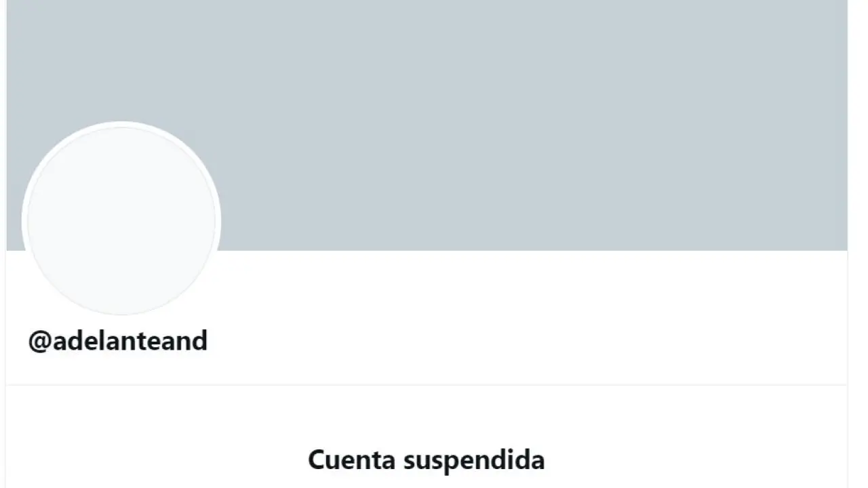Click the word "Cuenta" in the notice
Image resolution: width=868 pixels, height=488 pixels.
(x=351, y=460)
